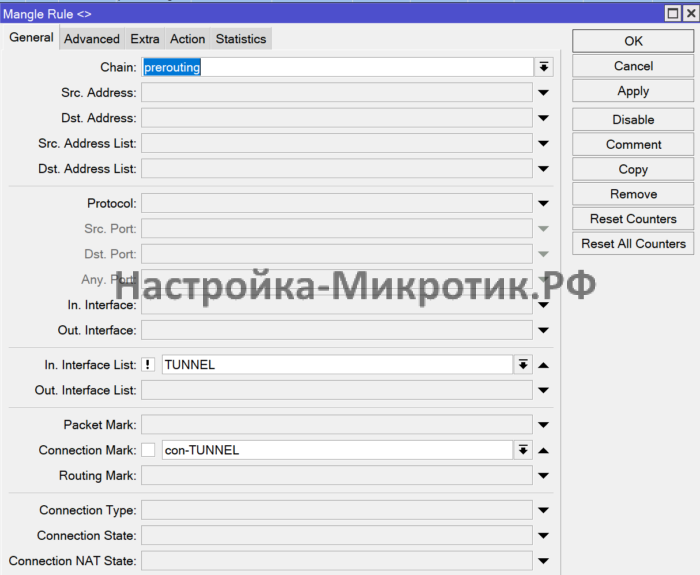The height and width of the screenshot is (575, 700).
Task: Click the Chain input field with prerouting
Action: tap(337, 67)
